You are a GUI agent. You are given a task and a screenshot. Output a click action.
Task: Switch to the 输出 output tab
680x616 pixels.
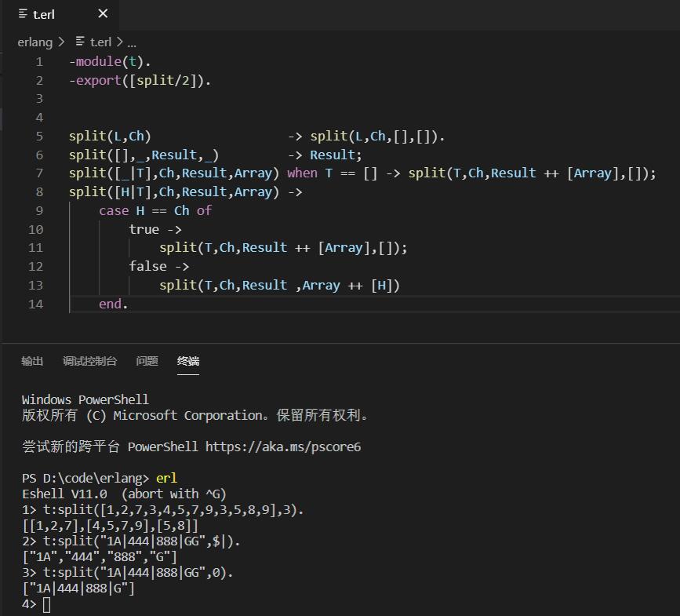[31, 362]
